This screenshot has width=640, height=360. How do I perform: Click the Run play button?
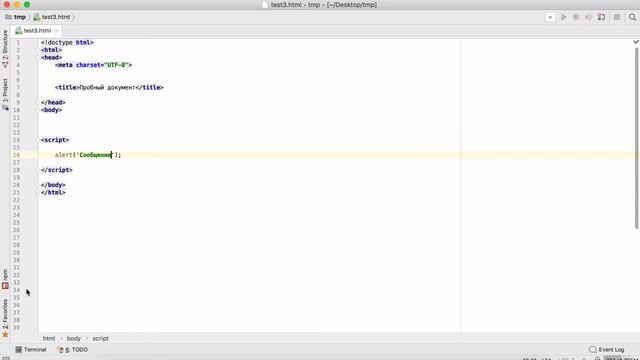click(564, 17)
